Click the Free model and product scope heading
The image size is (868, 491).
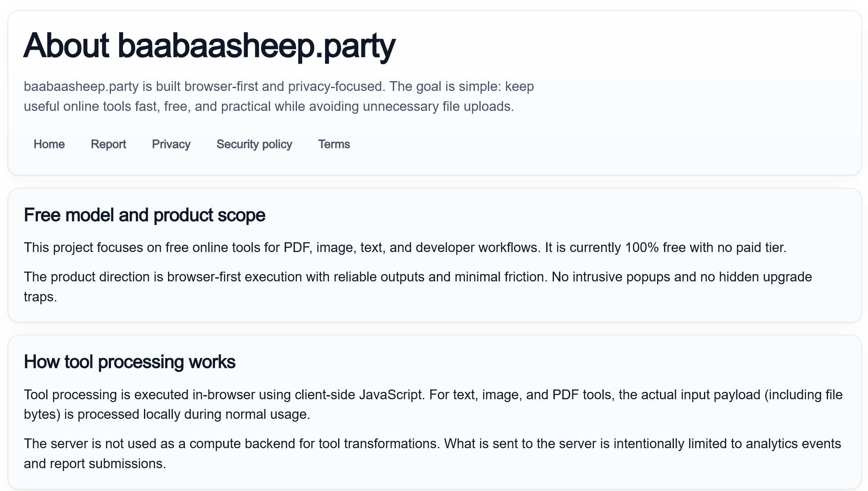coord(144,215)
